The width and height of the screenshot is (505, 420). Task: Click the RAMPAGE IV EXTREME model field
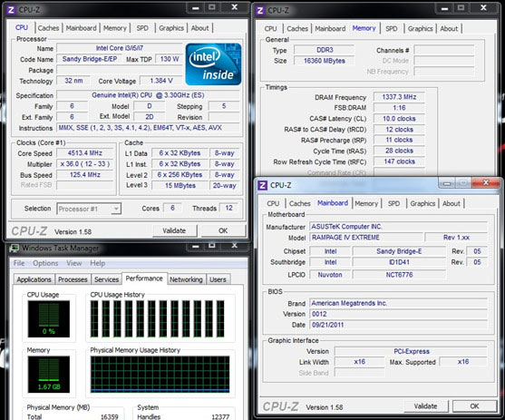click(366, 238)
